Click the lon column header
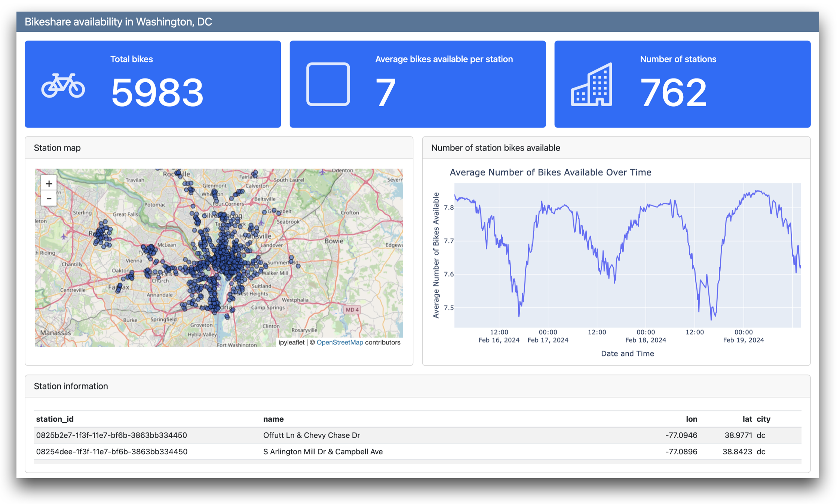The width and height of the screenshot is (837, 504). [691, 419]
